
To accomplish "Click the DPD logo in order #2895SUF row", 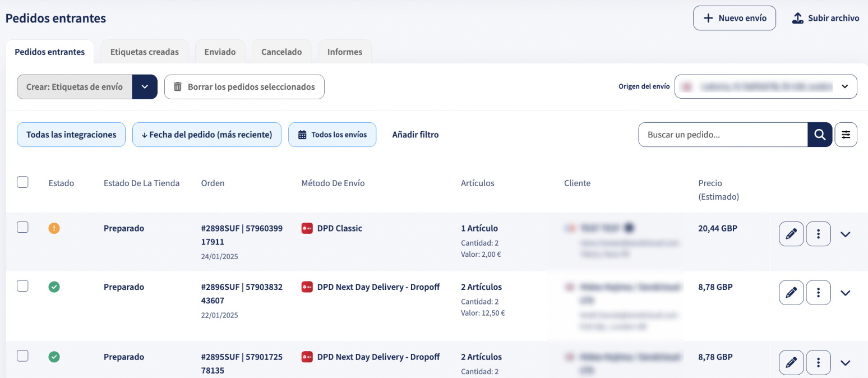I will point(307,357).
